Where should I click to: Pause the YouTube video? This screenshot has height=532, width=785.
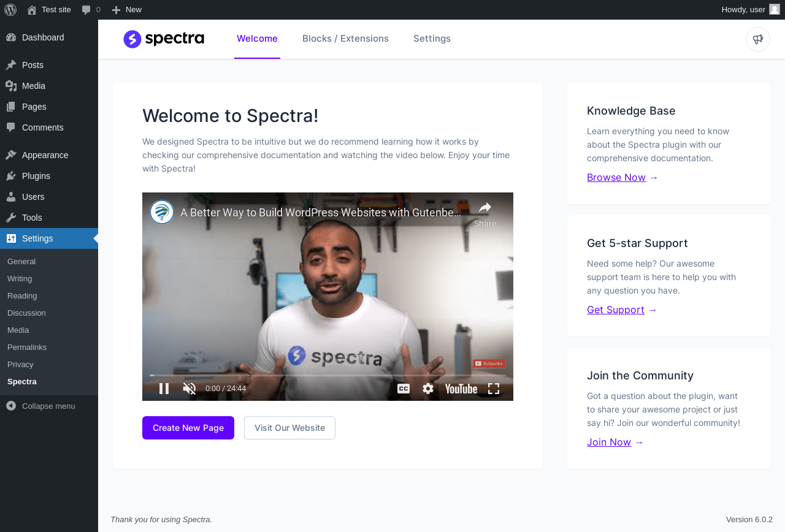click(x=164, y=389)
